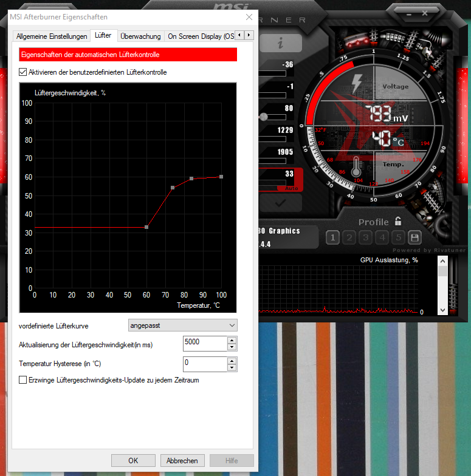The image size is (471, 476).
Task: Open the On Screen Display tab
Action: (201, 36)
